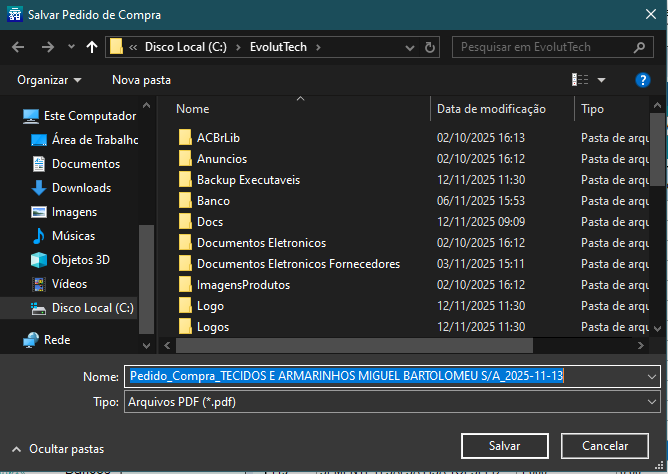Viewport: 668px width, 474px height.
Task: Collapse the Este Computador tree node
Action: coord(12,116)
